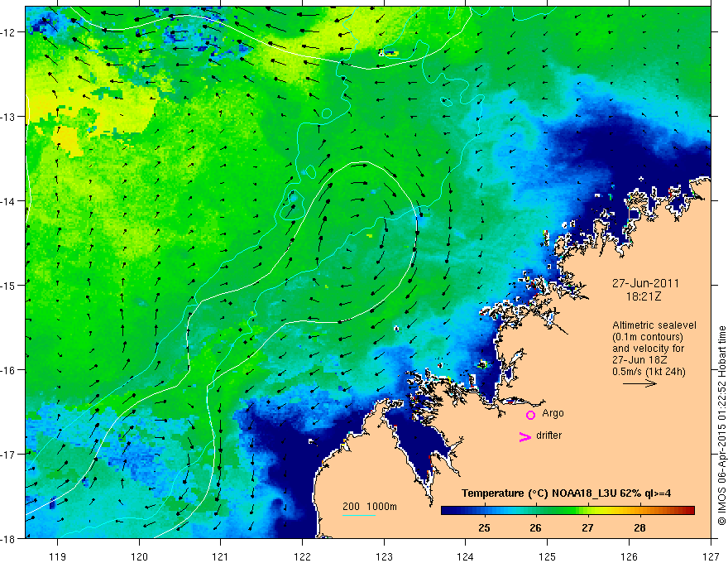
Task: Click the '27-Jun 18Z' caption line
Action: [638, 360]
